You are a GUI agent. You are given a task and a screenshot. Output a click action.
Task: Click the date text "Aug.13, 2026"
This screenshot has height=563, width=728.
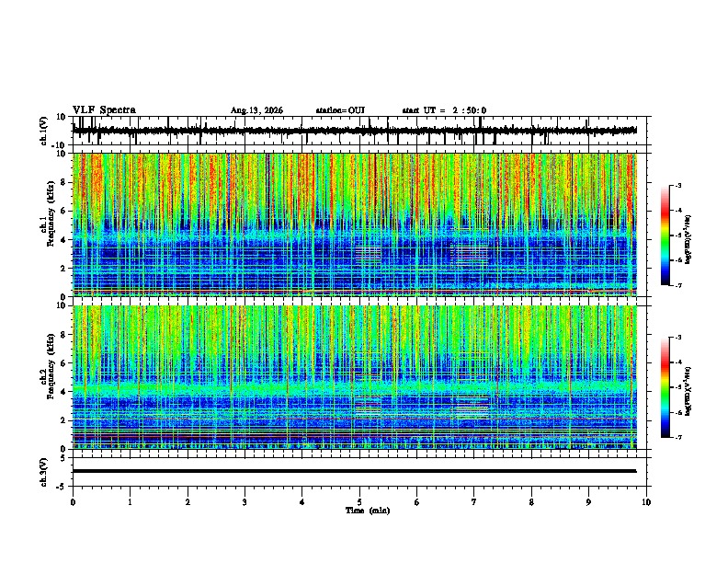256,110
